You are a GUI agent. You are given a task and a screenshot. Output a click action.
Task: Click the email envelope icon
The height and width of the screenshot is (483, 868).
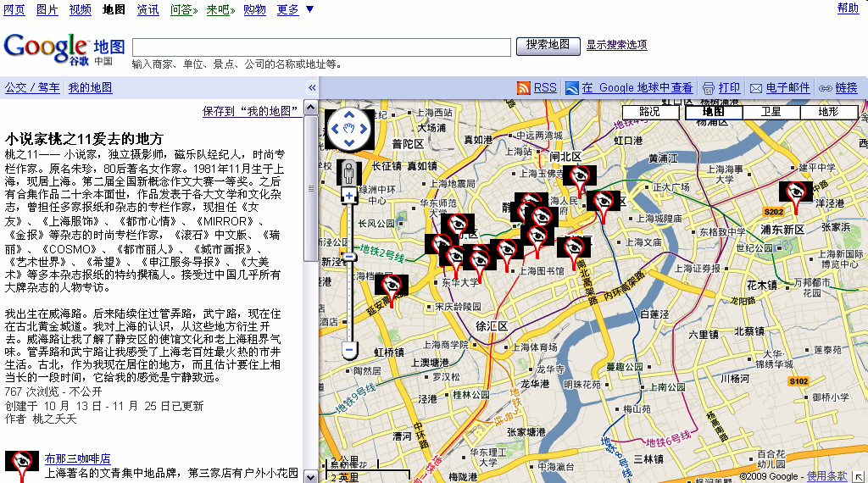click(756, 88)
